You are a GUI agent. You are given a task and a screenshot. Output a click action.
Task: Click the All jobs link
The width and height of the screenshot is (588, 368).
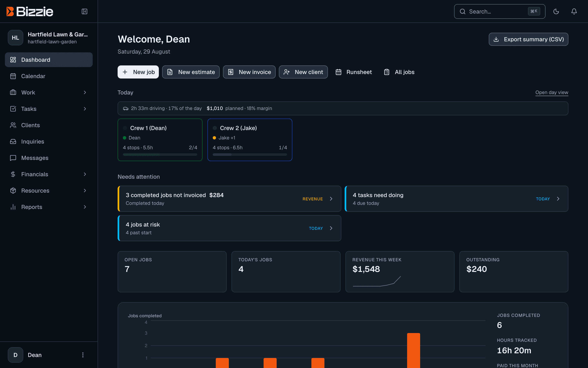[x=399, y=72]
